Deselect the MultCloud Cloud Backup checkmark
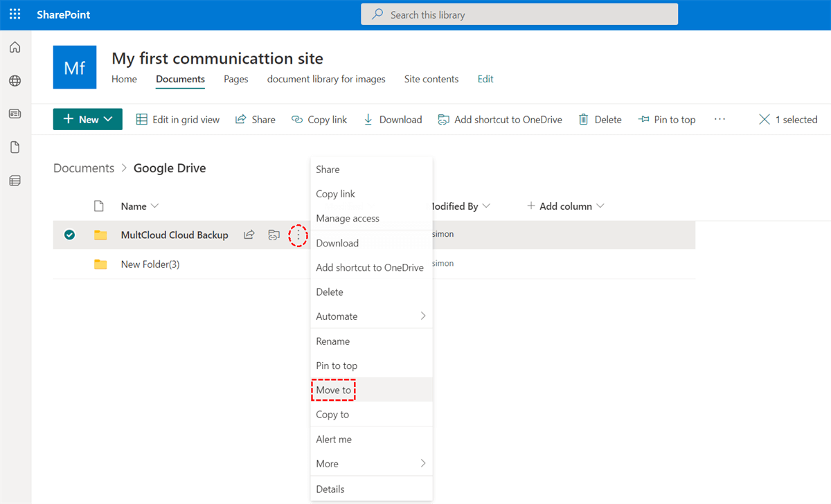The height and width of the screenshot is (504, 831). [69, 235]
